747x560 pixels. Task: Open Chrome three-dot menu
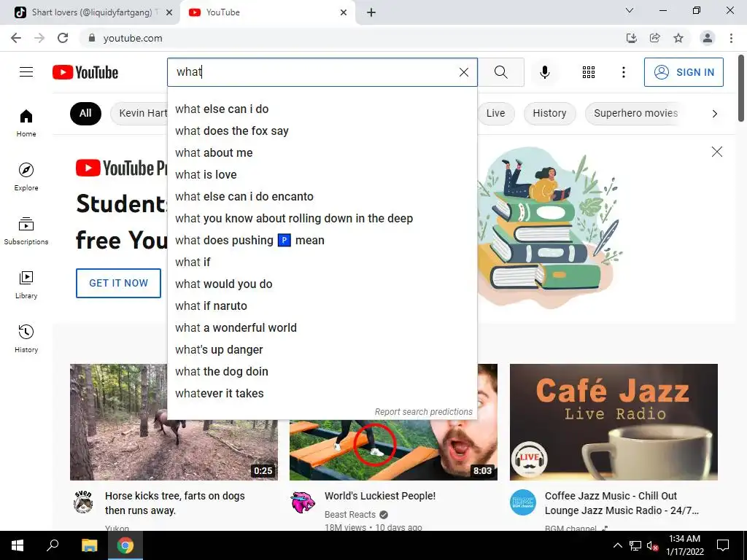pyautogui.click(x=731, y=38)
